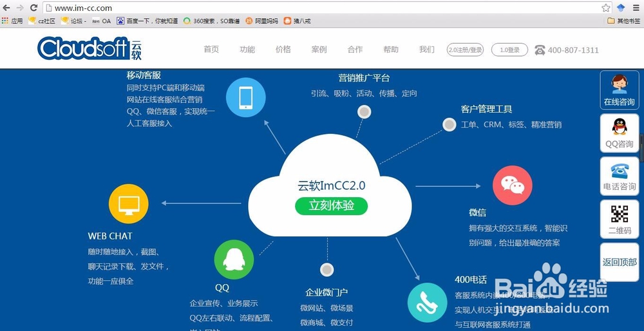Image resolution: width=644 pixels, height=331 pixels.
Task: Click the blue extension icon beside the star
Action: [x=621, y=8]
